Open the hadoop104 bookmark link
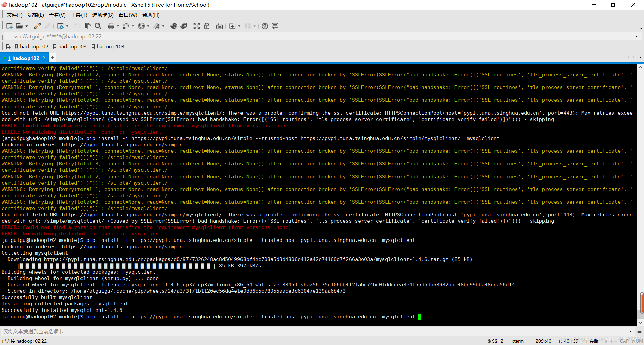This screenshot has width=644, height=345. (x=108, y=46)
